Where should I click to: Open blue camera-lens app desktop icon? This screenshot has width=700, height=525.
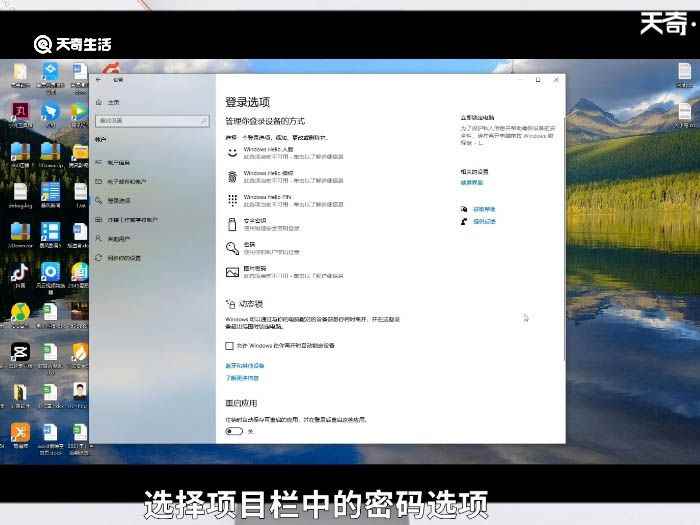(50, 275)
